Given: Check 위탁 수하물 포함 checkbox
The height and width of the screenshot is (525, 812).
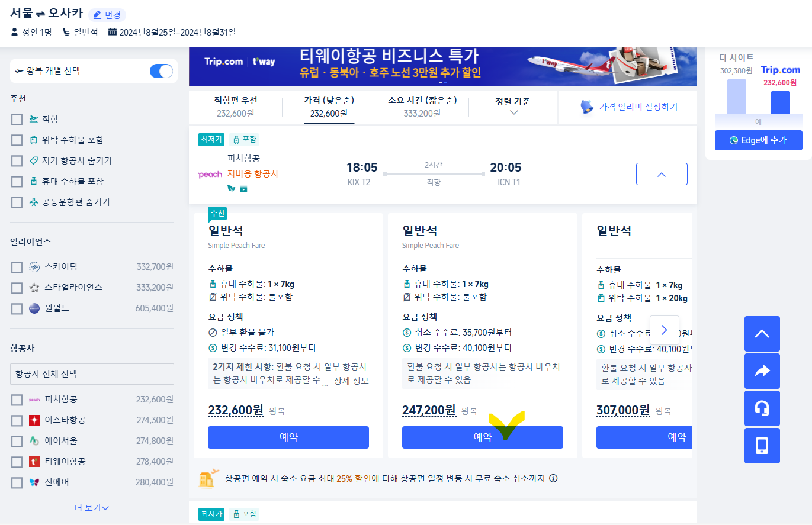Looking at the screenshot, I should [x=17, y=140].
